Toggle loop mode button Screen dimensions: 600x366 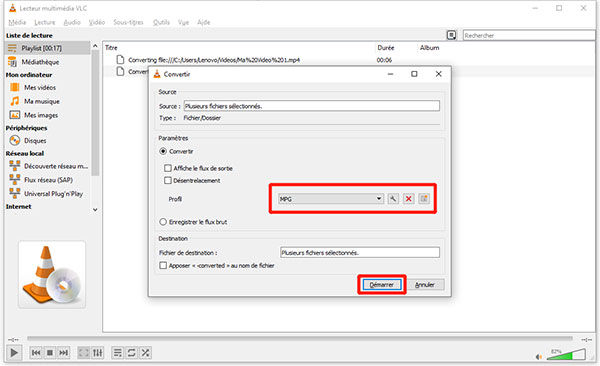click(131, 353)
